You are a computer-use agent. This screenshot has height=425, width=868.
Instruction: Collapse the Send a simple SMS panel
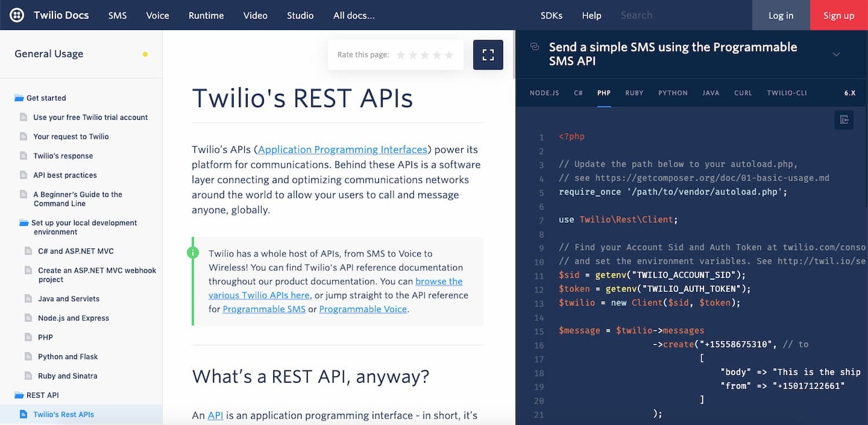[836, 54]
